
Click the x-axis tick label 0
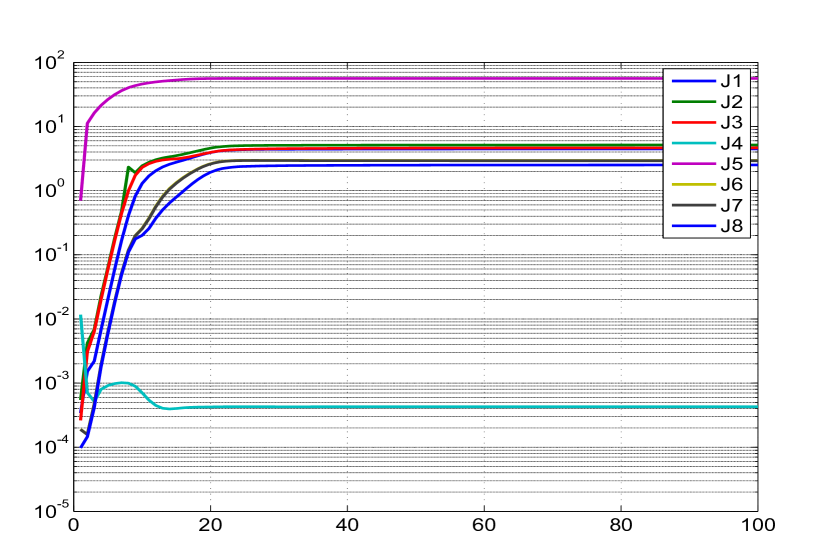74,525
